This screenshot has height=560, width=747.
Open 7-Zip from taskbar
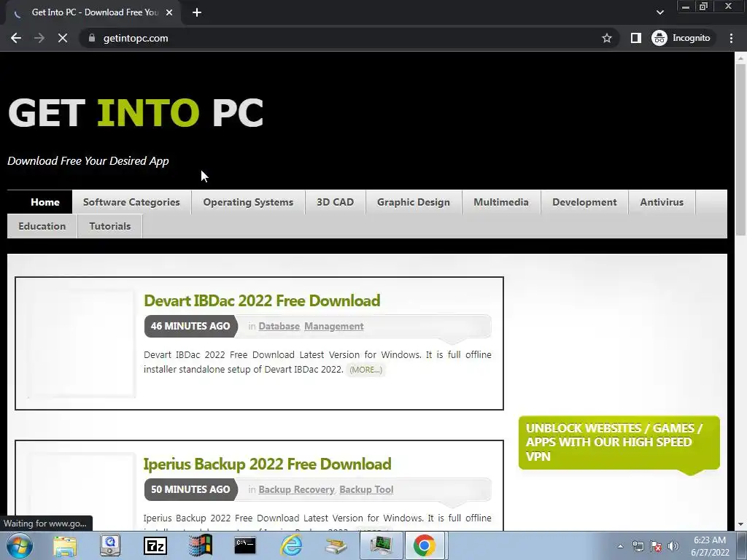[155, 545]
